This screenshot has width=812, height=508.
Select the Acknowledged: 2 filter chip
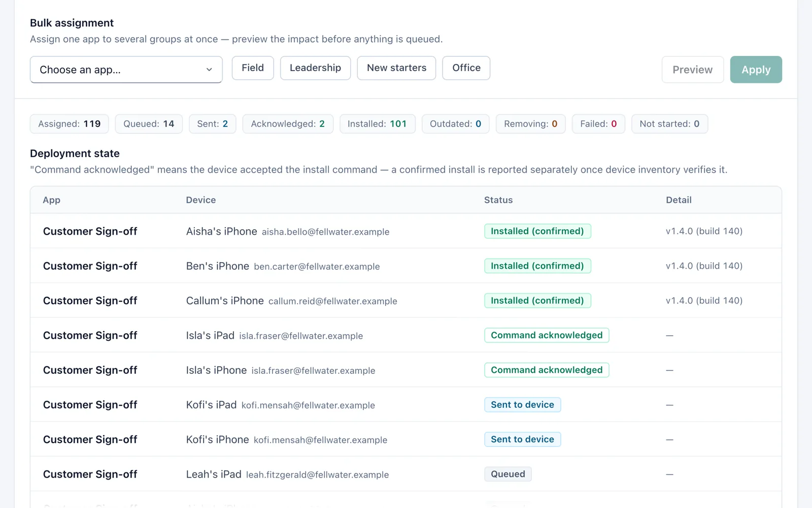click(288, 124)
